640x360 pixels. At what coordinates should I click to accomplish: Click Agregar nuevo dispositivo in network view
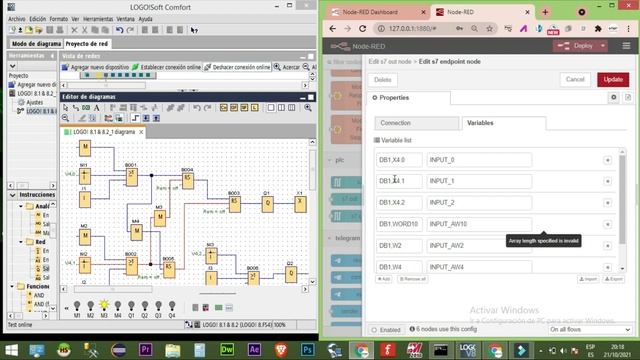coord(96,67)
